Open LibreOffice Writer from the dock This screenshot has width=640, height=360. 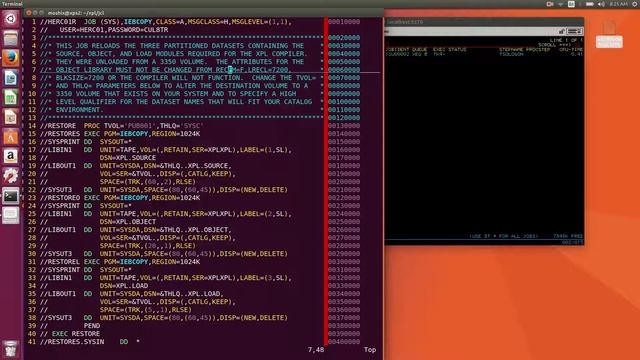point(11,78)
